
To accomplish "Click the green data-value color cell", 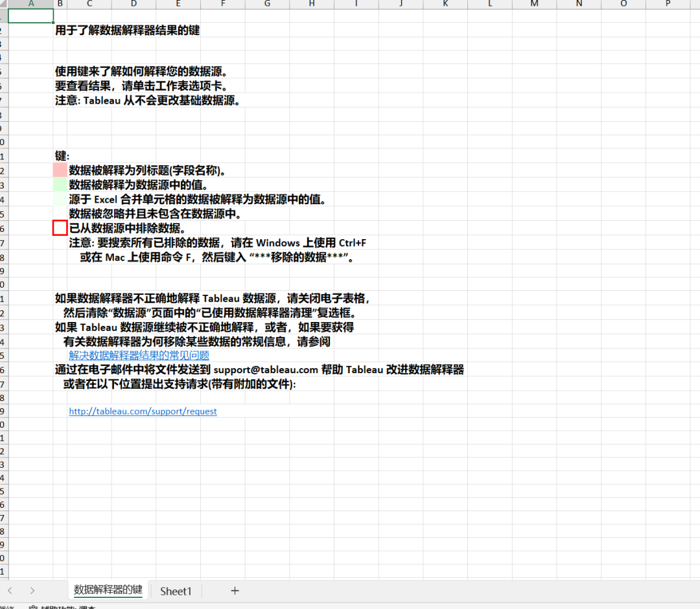I will [60, 184].
